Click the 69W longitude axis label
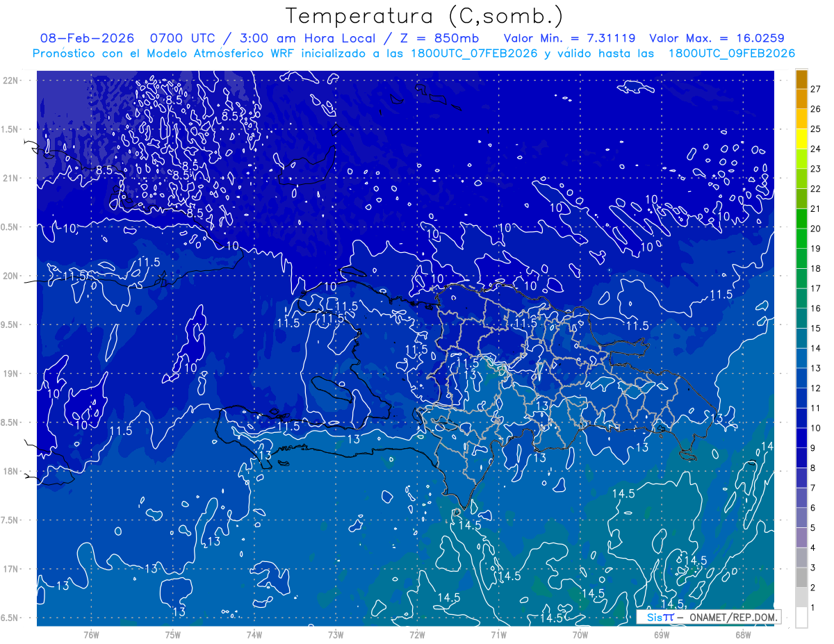The image size is (834, 644). (x=662, y=634)
